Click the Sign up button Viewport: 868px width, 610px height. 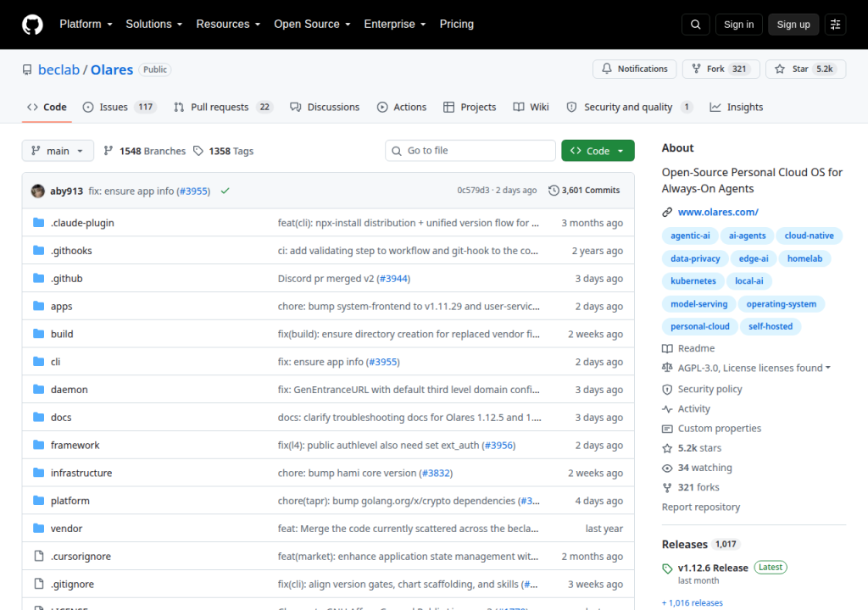point(793,25)
